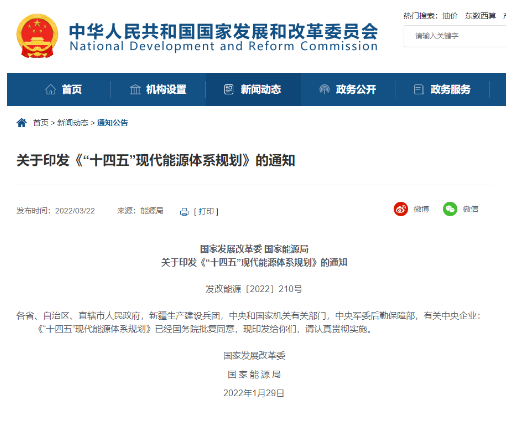Click the source text 来源：能源局
This screenshot has height=424, width=514.
[140, 211]
